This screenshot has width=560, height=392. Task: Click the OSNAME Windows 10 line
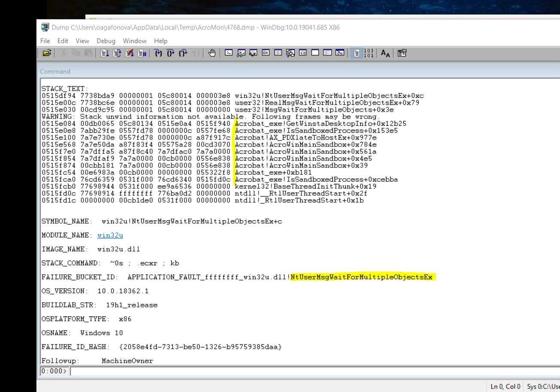coord(82,333)
